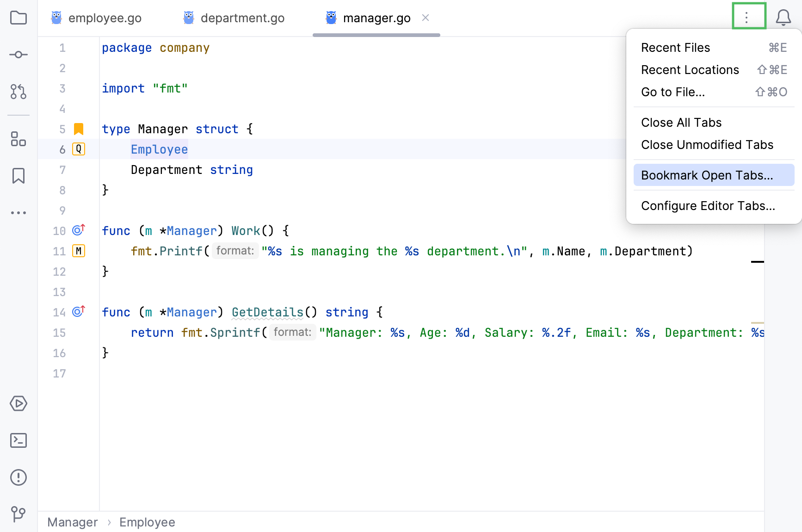
Task: Click the notifications bell icon
Action: (783, 18)
